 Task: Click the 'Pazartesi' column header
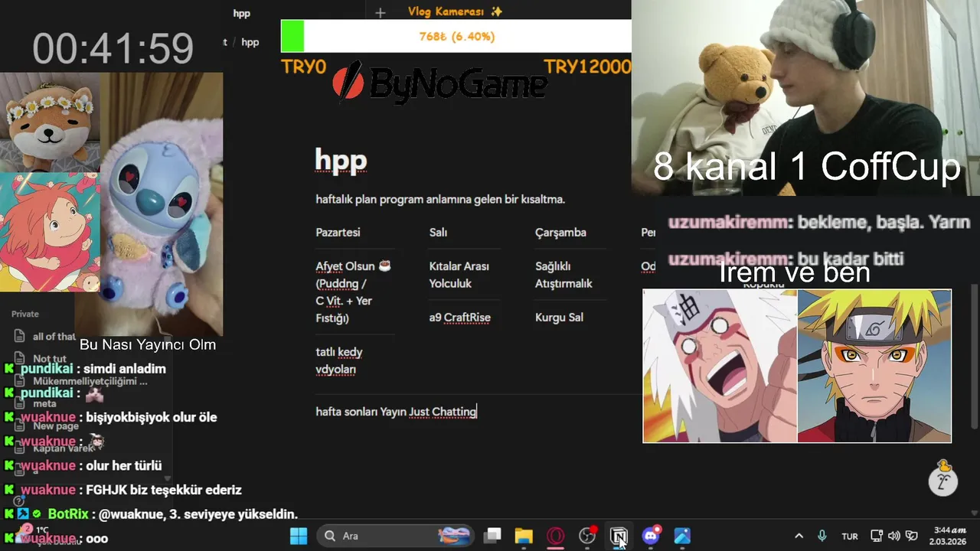point(338,233)
